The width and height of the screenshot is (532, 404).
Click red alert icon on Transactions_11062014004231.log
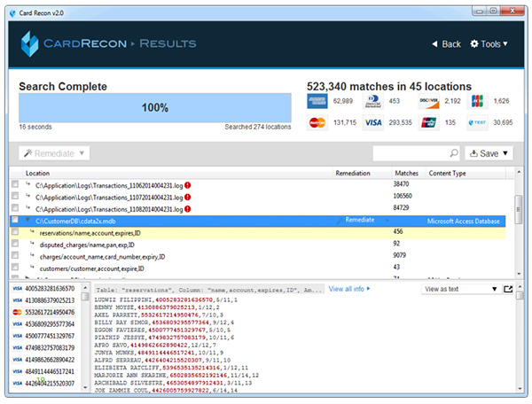click(x=188, y=185)
